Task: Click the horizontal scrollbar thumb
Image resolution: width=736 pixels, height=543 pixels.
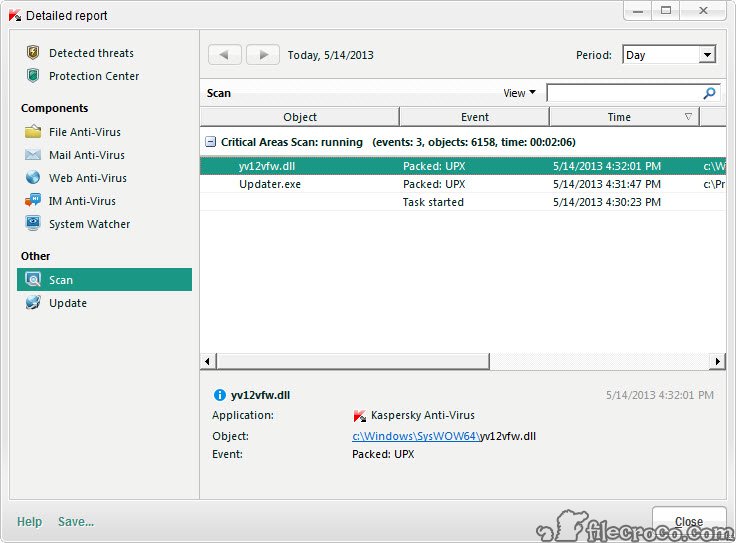Action: click(353, 361)
